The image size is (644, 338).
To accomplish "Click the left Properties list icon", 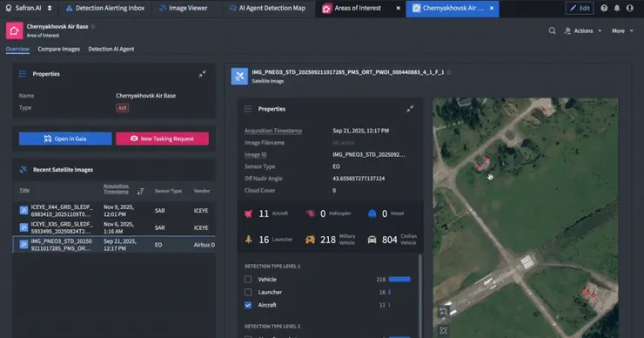I will (23, 74).
